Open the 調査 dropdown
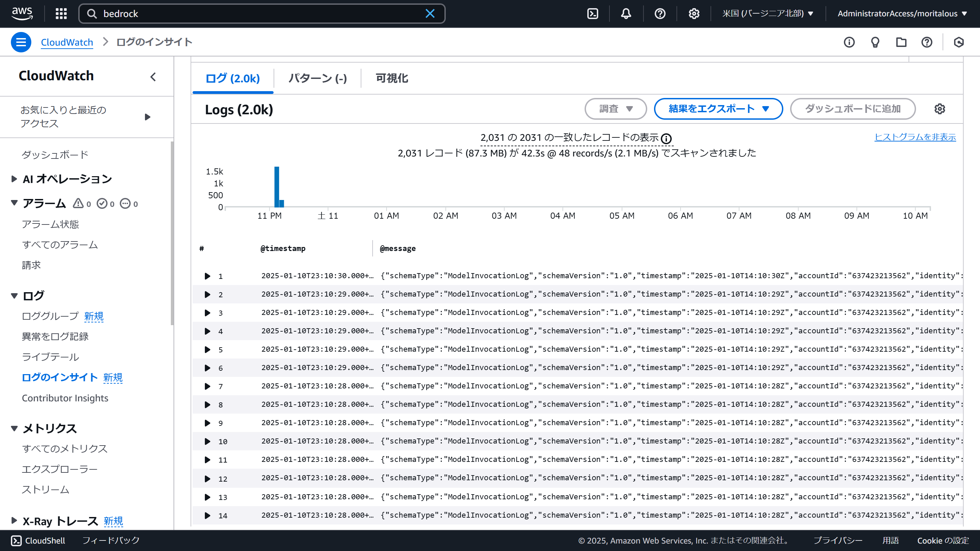This screenshot has height=551, width=980. [x=615, y=109]
